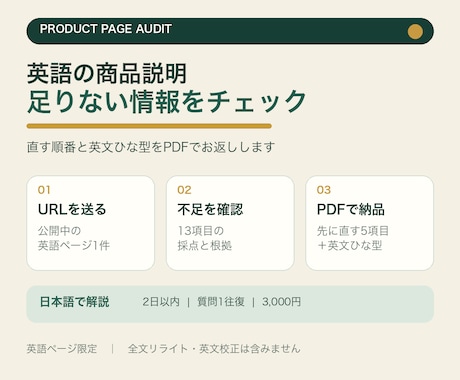Select the 03 PDFで納品 card
This screenshot has width=460, height=380.
tap(369, 223)
